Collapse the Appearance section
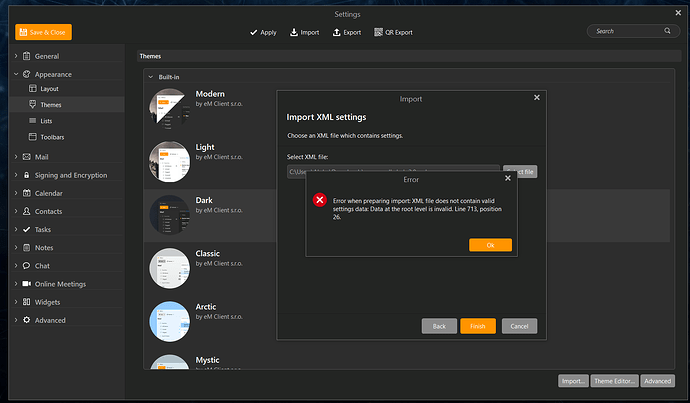690x403 pixels. click(x=16, y=74)
